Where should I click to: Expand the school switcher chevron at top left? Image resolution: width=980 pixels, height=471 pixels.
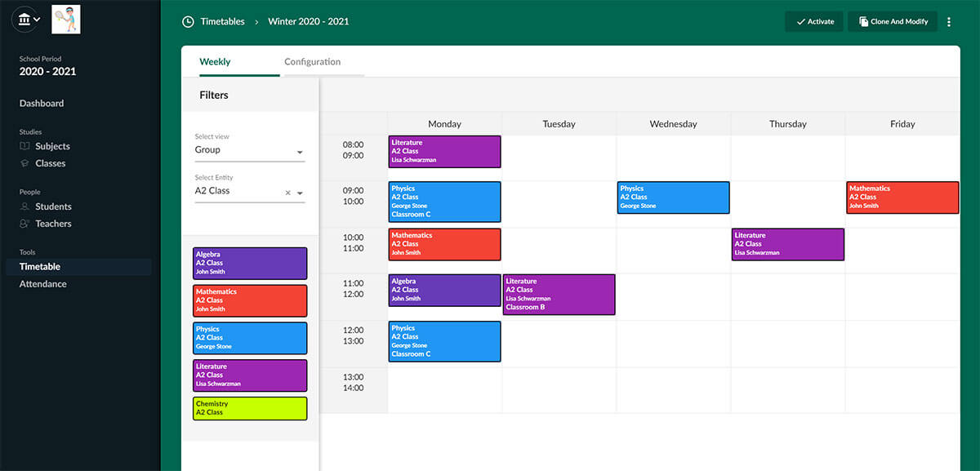point(37,18)
